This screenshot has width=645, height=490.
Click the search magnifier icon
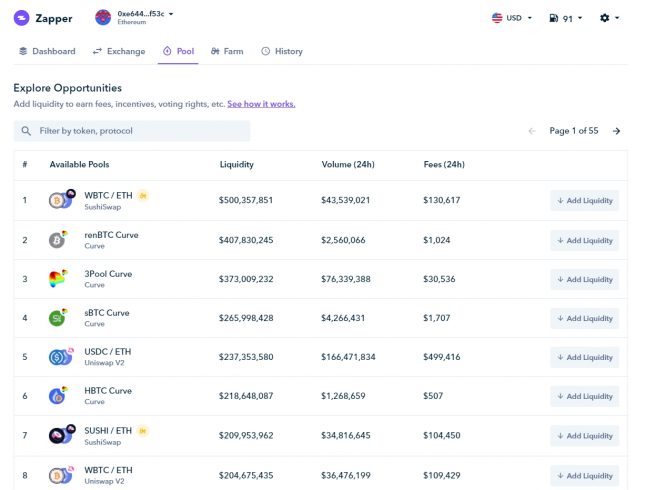click(26, 131)
